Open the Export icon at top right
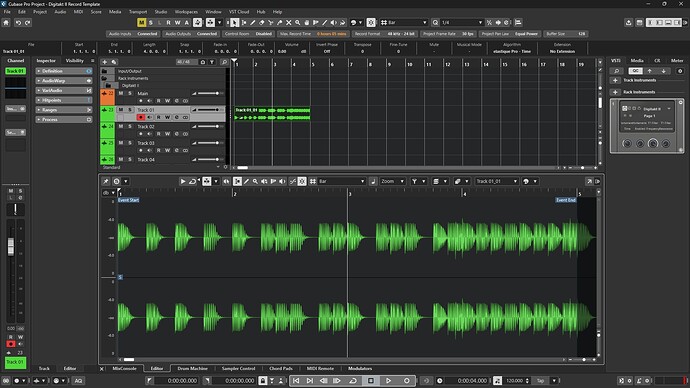This screenshot has width=690, height=388. pos(628,22)
